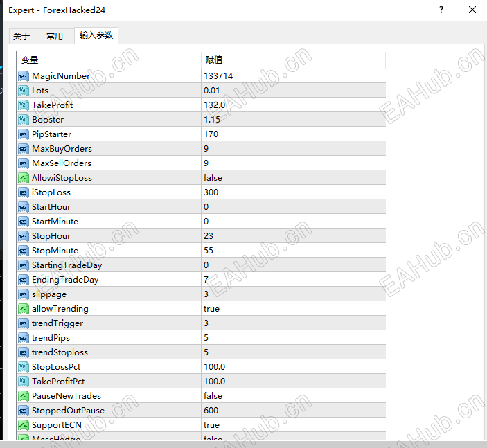This screenshot has height=448, width=487.
Task: Select the PipStarter value 170
Action: [x=211, y=134]
